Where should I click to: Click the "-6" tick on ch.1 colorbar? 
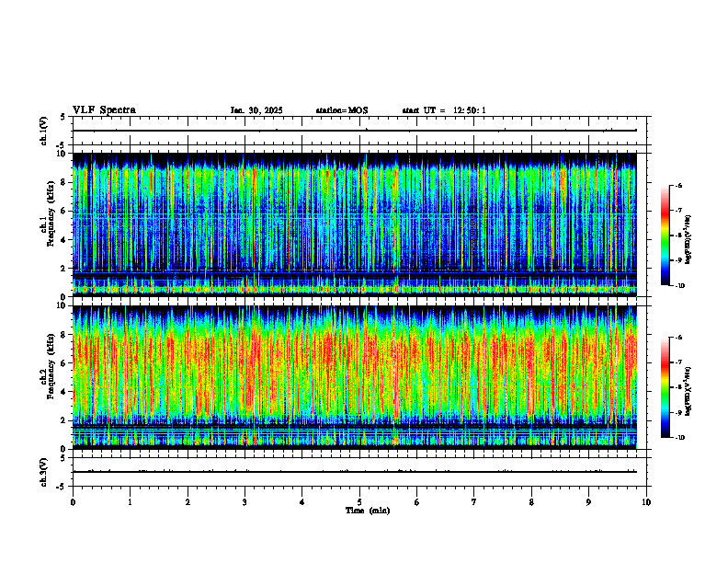click(678, 185)
